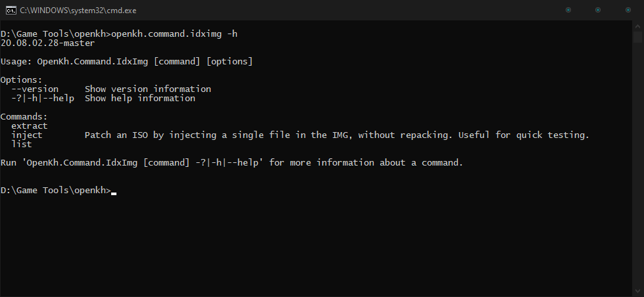The height and width of the screenshot is (297, 644).
Task: Click the rightmost teal circle close button
Action: pyautogui.click(x=628, y=10)
